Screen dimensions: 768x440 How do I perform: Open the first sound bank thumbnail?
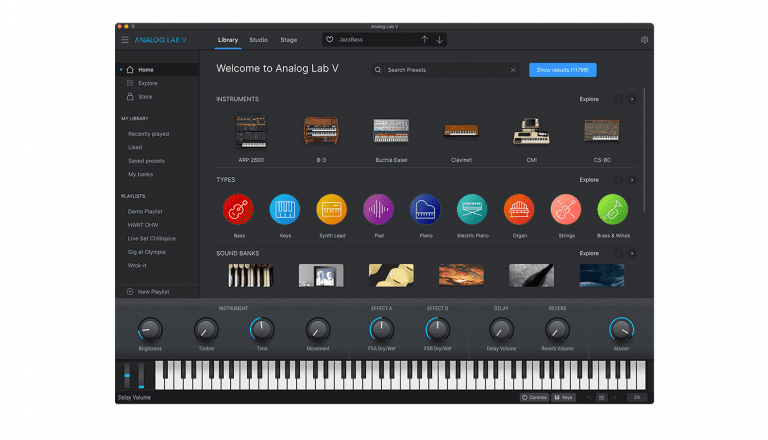pos(251,275)
